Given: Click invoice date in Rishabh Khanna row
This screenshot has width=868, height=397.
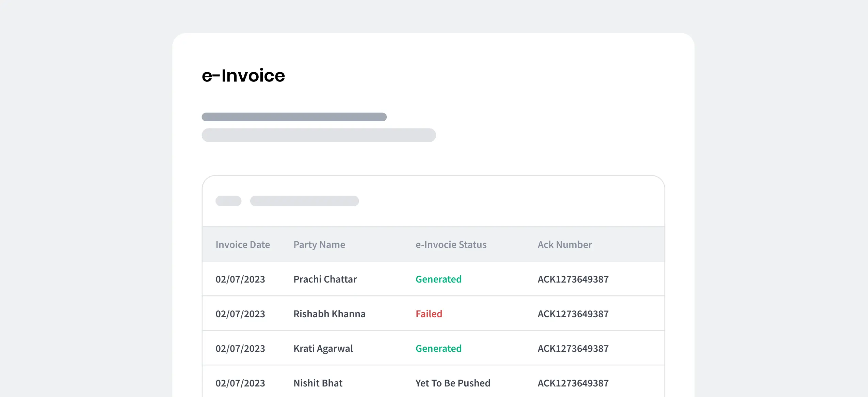Looking at the screenshot, I should (x=240, y=314).
